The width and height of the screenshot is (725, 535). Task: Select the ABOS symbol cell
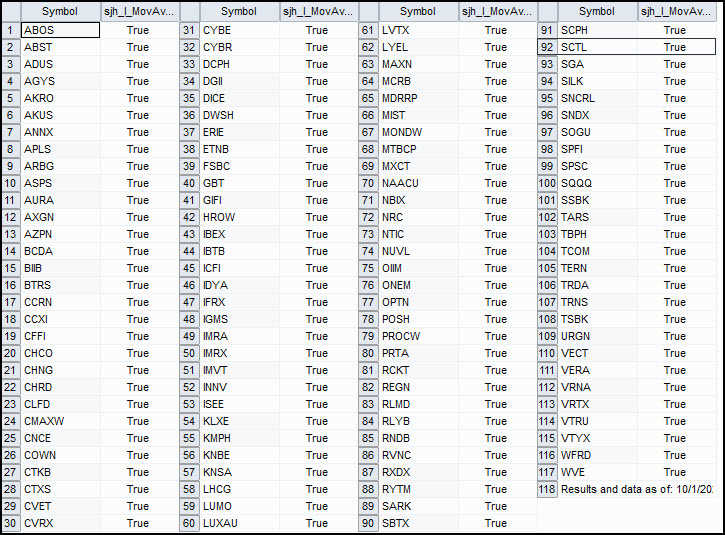[x=60, y=30]
